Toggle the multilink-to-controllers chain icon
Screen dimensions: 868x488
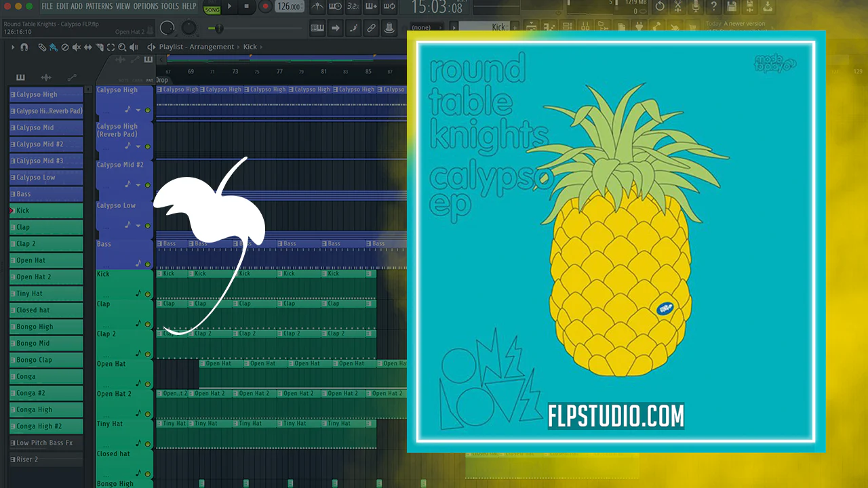coord(371,28)
